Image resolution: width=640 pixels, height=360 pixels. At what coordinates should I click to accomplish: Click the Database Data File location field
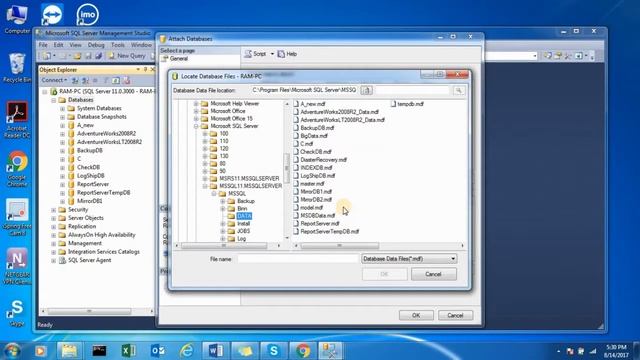(304, 90)
